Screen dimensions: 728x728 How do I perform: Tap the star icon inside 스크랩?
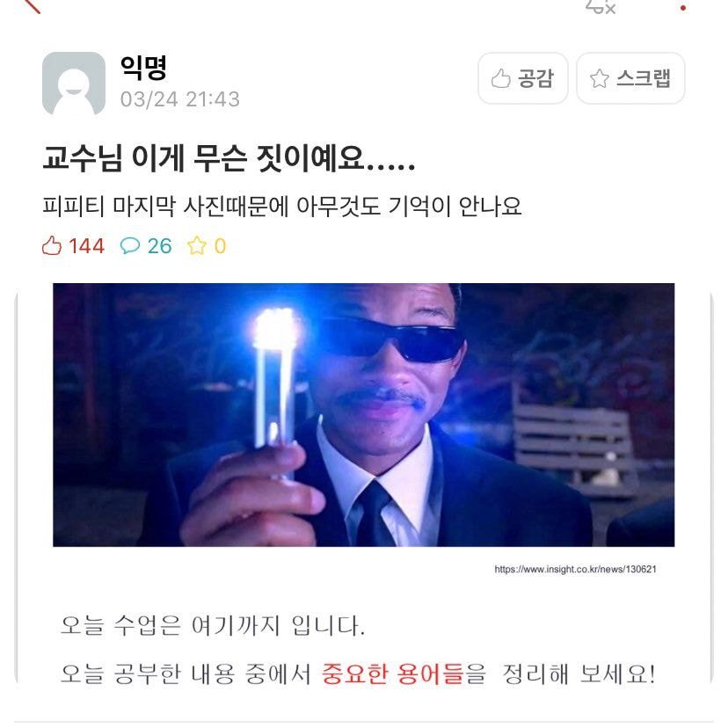click(x=600, y=78)
